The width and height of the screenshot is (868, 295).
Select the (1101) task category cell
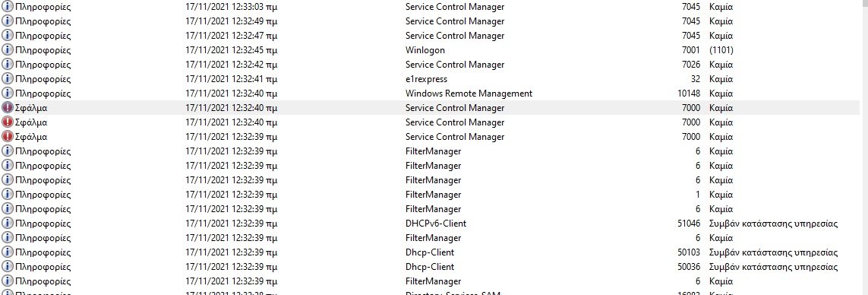(x=721, y=50)
